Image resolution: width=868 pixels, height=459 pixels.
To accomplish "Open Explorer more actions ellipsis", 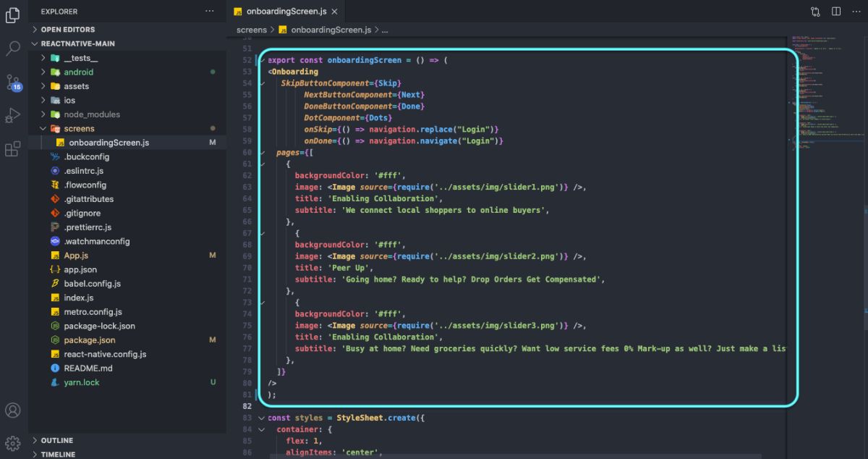I will click(x=210, y=12).
